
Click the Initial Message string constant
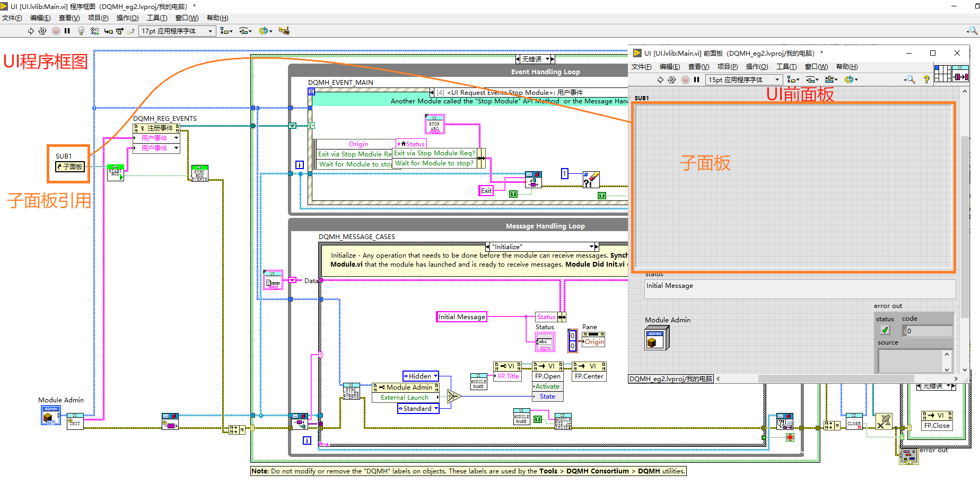461,317
